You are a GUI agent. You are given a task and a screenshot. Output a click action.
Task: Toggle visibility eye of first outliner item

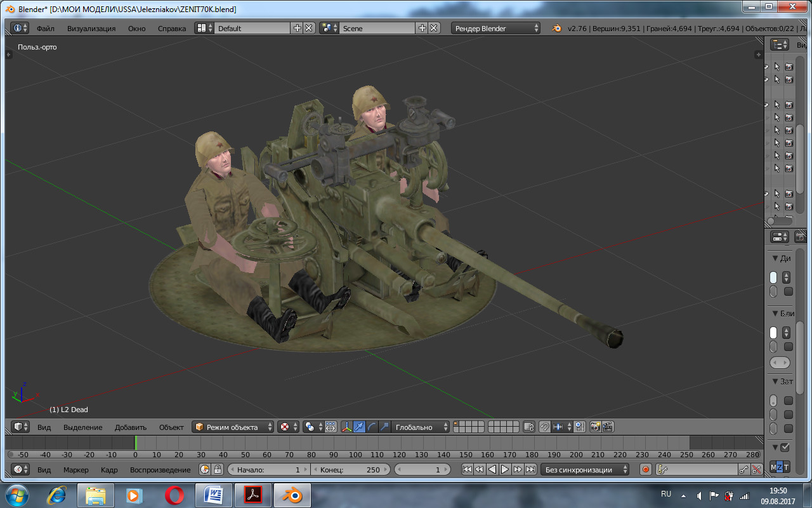pos(766,67)
